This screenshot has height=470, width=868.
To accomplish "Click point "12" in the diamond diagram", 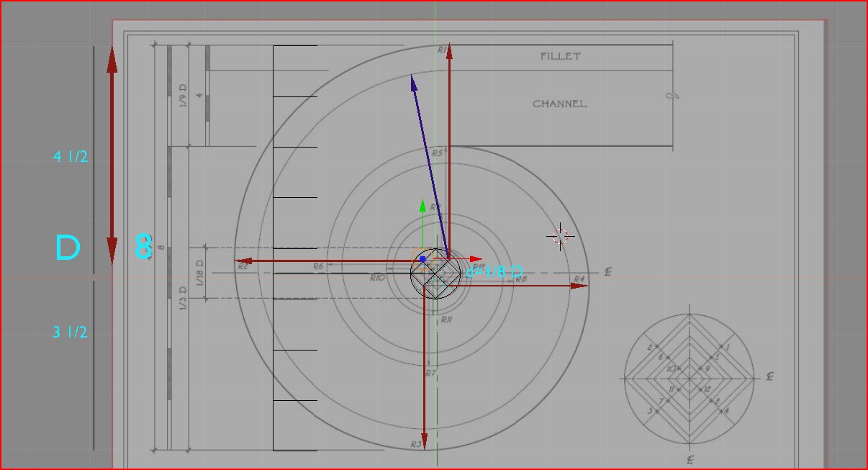I will [707, 389].
